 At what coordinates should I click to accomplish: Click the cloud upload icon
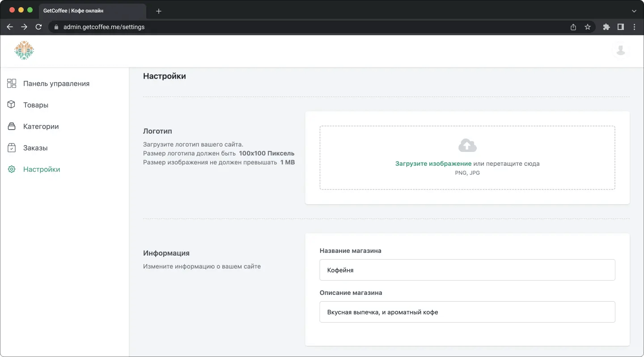[467, 145]
